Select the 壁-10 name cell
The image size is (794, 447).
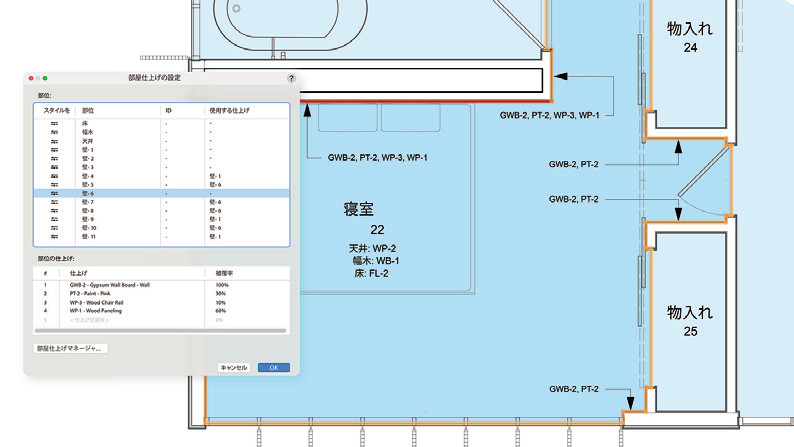click(89, 228)
